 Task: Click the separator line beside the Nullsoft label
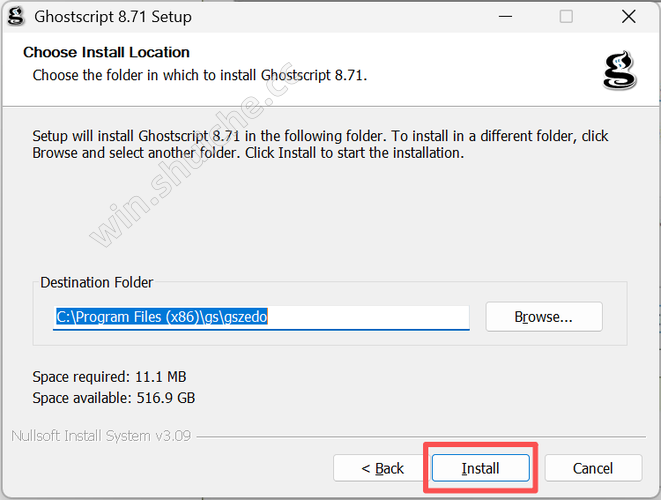click(x=421, y=437)
